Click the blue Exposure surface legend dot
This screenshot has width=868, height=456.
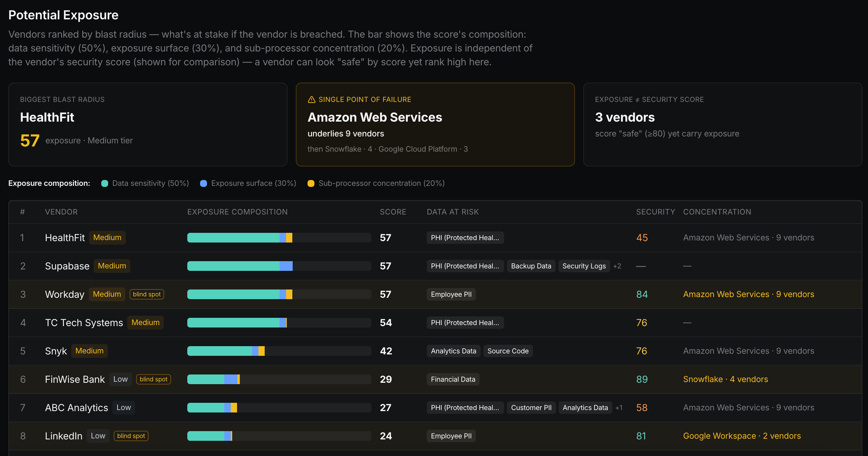pos(204,183)
